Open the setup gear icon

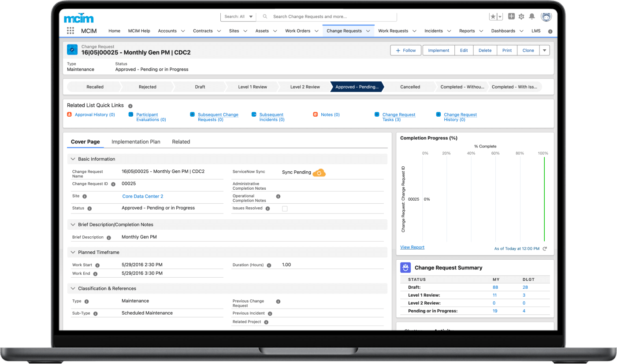tap(521, 17)
